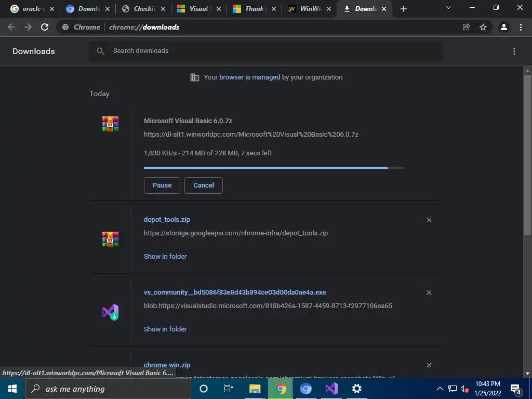Open the browser is managed link
Image resolution: width=532 pixels, height=399 pixels.
pos(250,77)
